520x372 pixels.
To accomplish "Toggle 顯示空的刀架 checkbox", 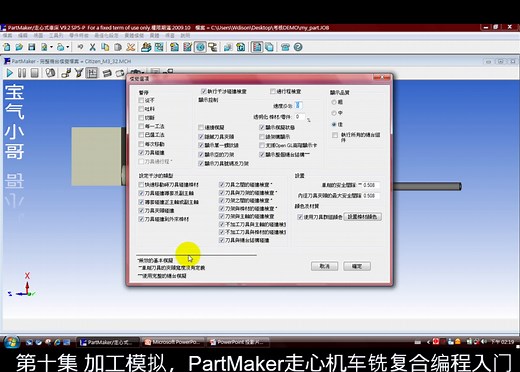I will (201, 154).
